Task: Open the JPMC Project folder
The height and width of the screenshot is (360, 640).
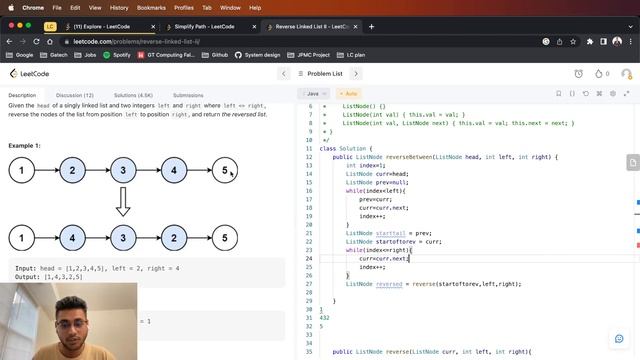Action: pyautogui.click(x=309, y=55)
